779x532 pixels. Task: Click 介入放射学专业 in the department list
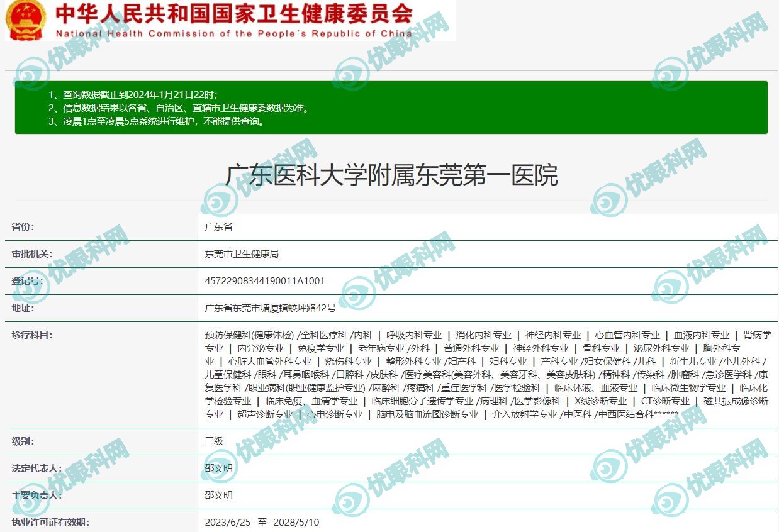click(x=524, y=414)
